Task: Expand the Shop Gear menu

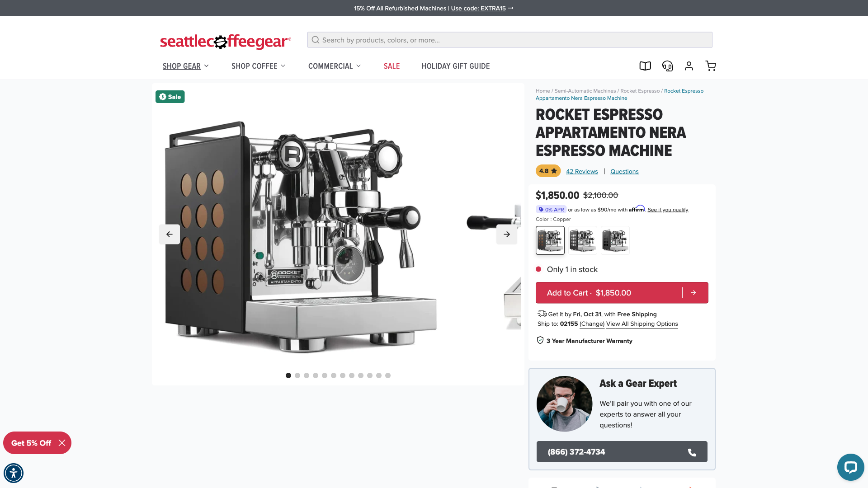Action: (186, 66)
